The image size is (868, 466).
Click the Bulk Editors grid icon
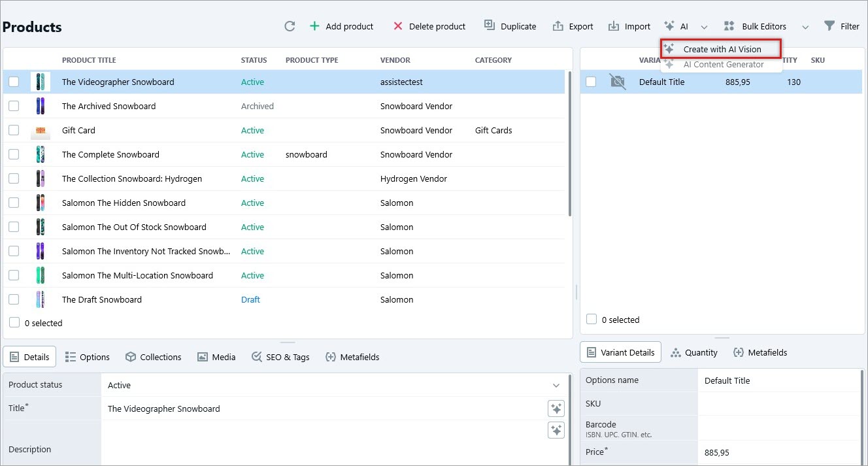point(729,26)
